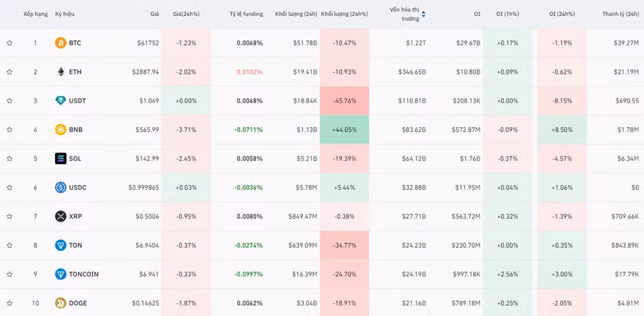644x316 pixels.
Task: Click the Bitcoin coin icon
Action: pyautogui.click(x=60, y=43)
